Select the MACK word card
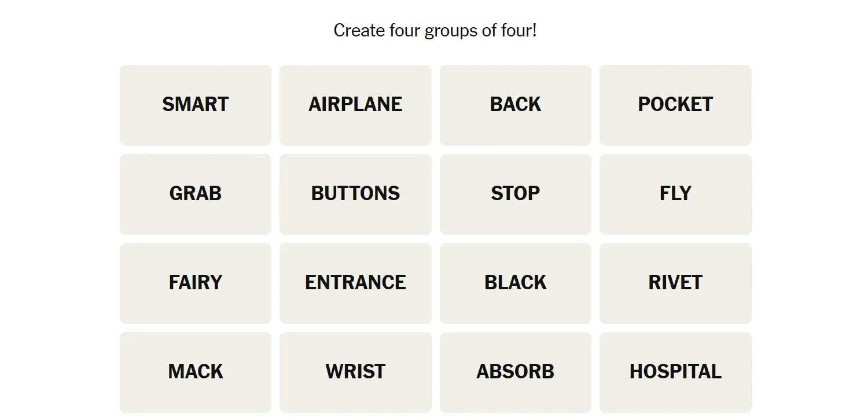The image size is (868, 420). click(196, 372)
